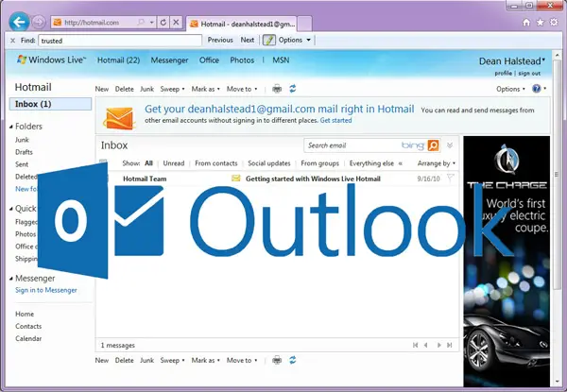567x392 pixels.
Task: Go to previous page of messages
Action: [x=426, y=345]
